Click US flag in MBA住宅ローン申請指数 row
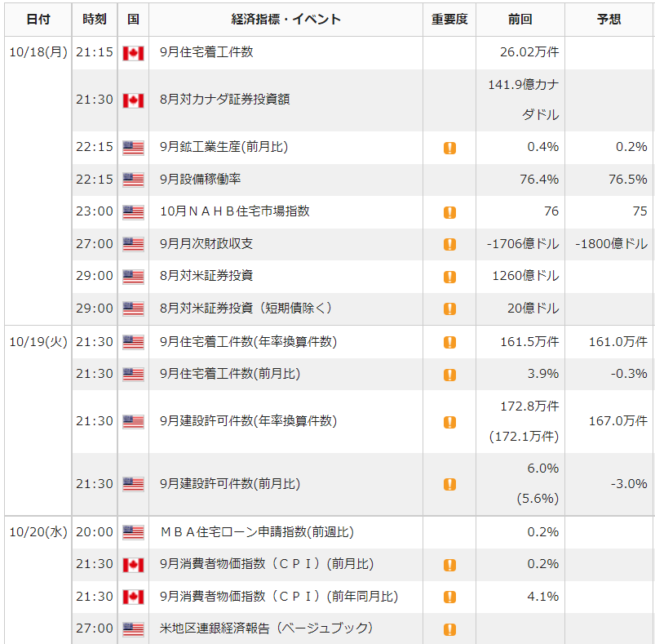The height and width of the screenshot is (644, 655). [x=133, y=532]
